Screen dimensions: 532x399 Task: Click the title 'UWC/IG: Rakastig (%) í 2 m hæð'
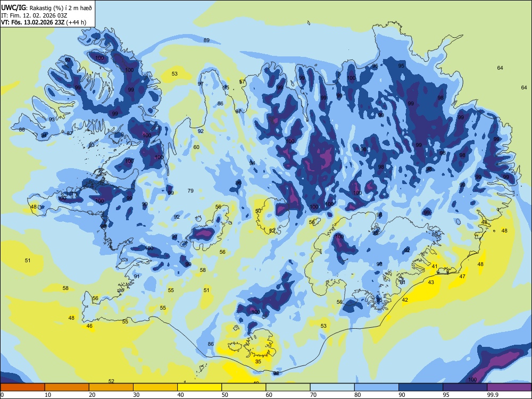point(46,7)
